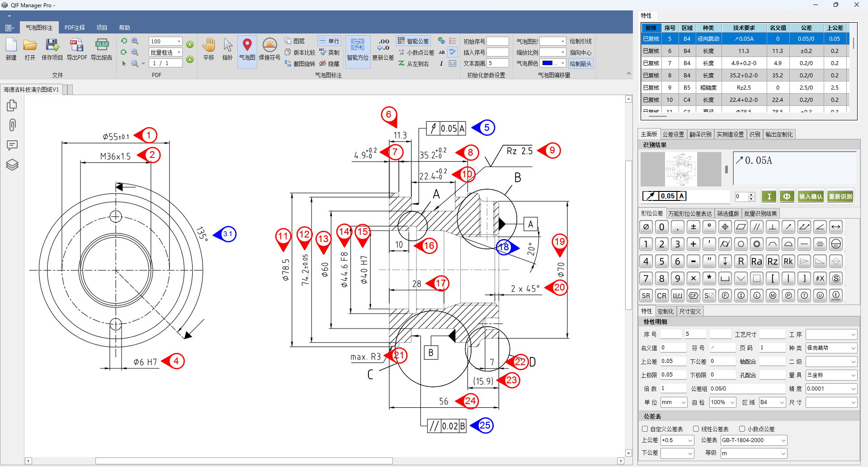Screen dimensions: 868x467
Task: Toggle the 智能公差 smart tolerance option
Action: pos(413,41)
